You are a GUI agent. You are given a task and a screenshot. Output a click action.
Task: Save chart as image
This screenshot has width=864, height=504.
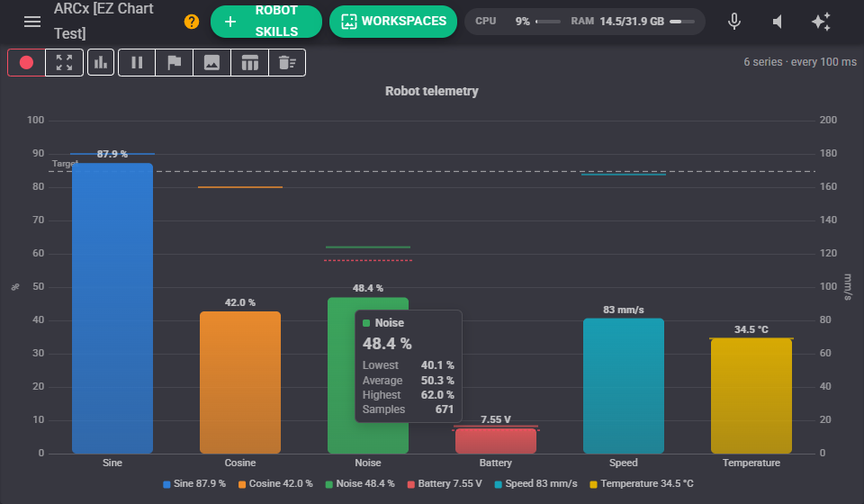[211, 62]
